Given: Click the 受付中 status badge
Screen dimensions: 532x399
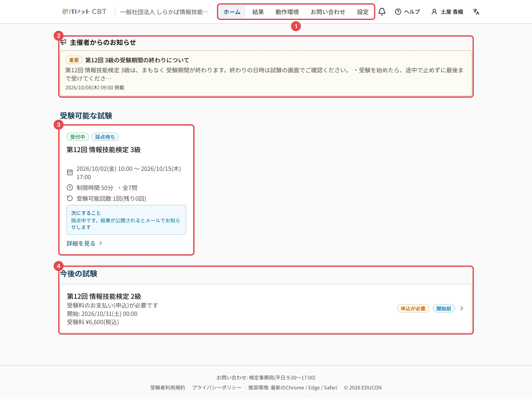Looking at the screenshot, I should [x=78, y=137].
